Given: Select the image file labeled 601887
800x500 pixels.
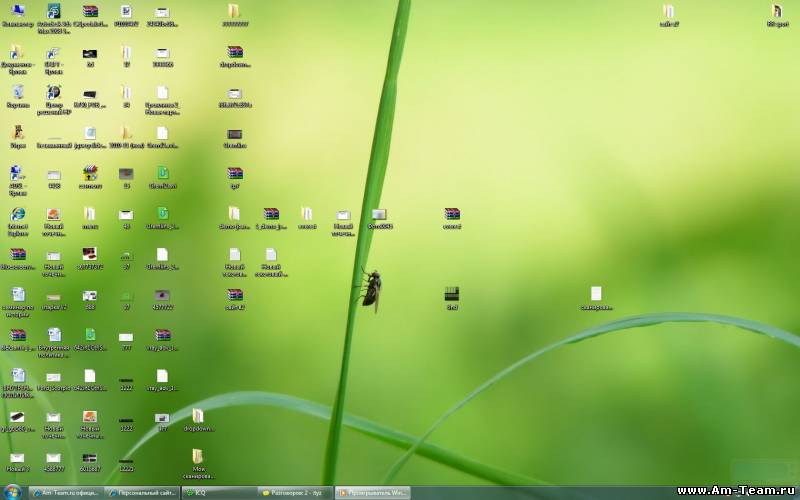Looking at the screenshot, I should coord(90,461).
